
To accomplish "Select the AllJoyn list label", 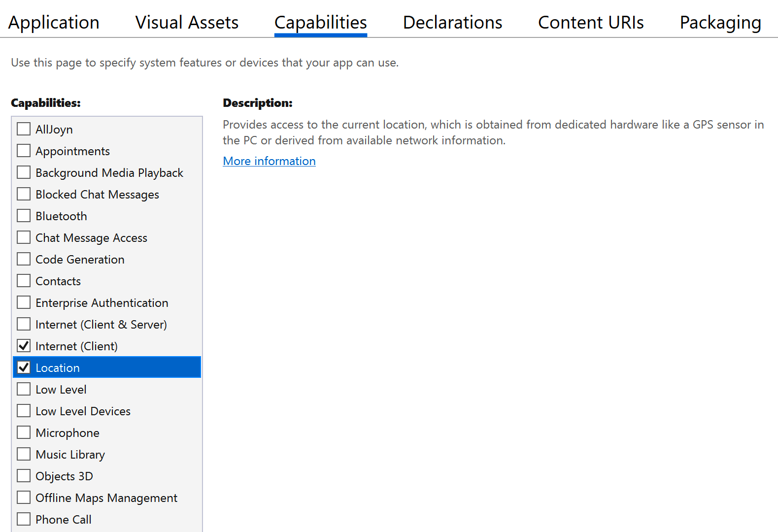I will 54,130.
